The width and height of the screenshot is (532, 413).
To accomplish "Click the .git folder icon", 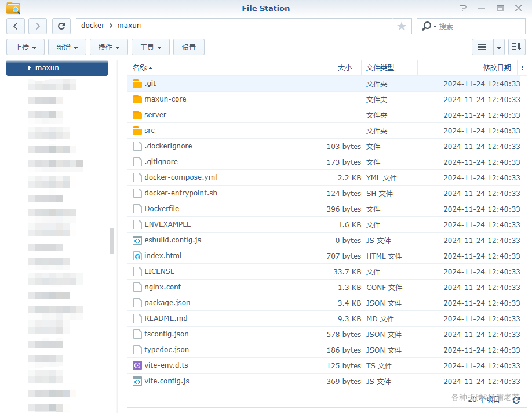I will click(x=137, y=84).
